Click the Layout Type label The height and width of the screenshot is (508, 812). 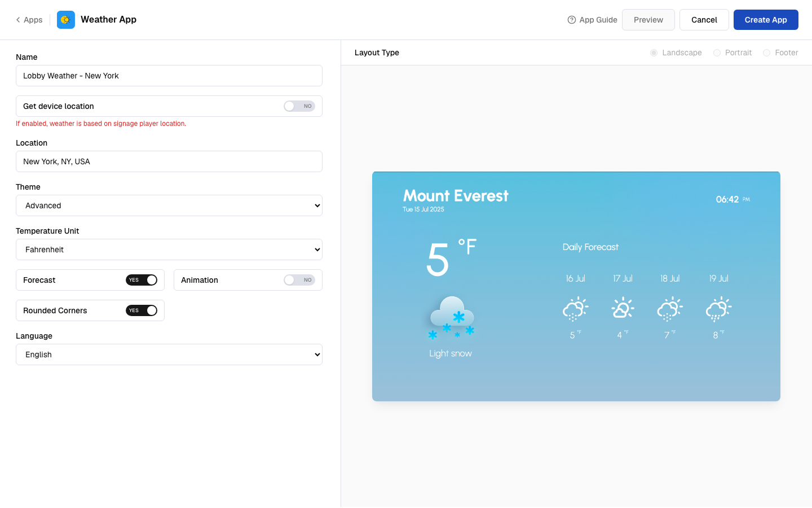coord(377,52)
